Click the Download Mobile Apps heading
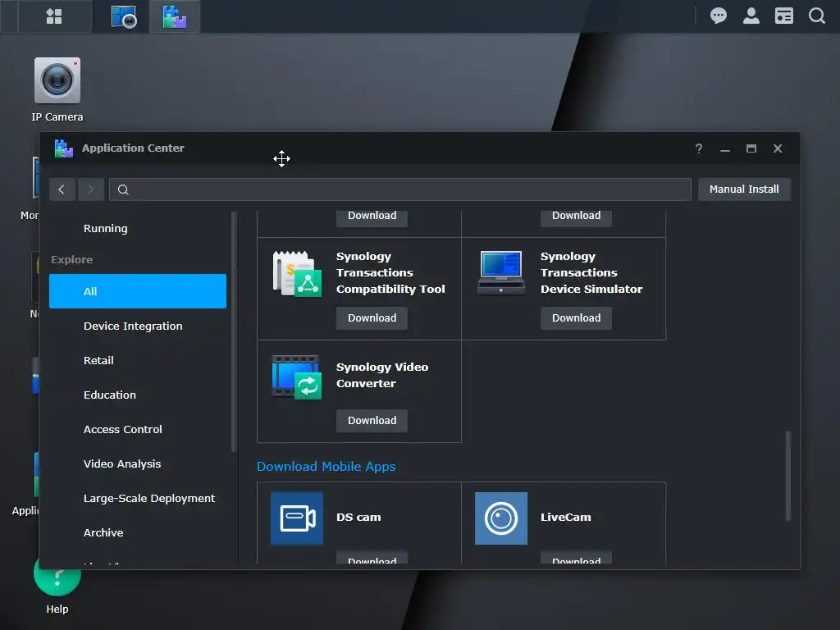Viewport: 840px width, 630px height. (x=326, y=467)
